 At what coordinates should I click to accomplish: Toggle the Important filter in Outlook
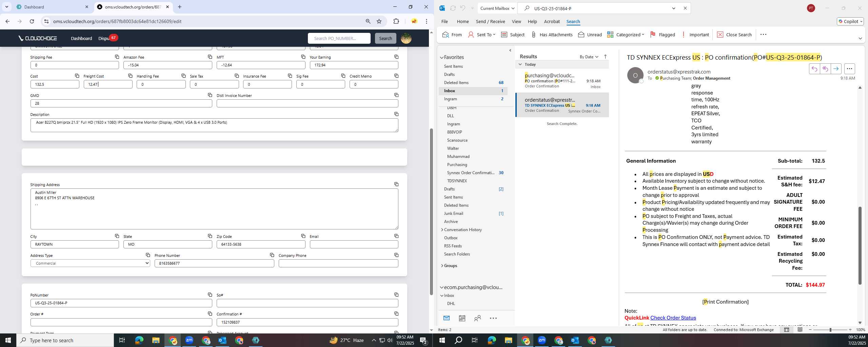[x=695, y=35]
